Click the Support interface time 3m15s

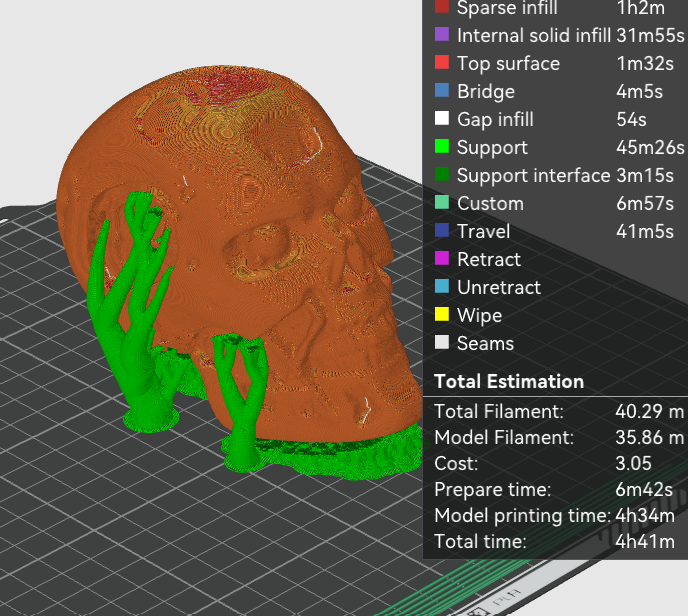tap(645, 175)
